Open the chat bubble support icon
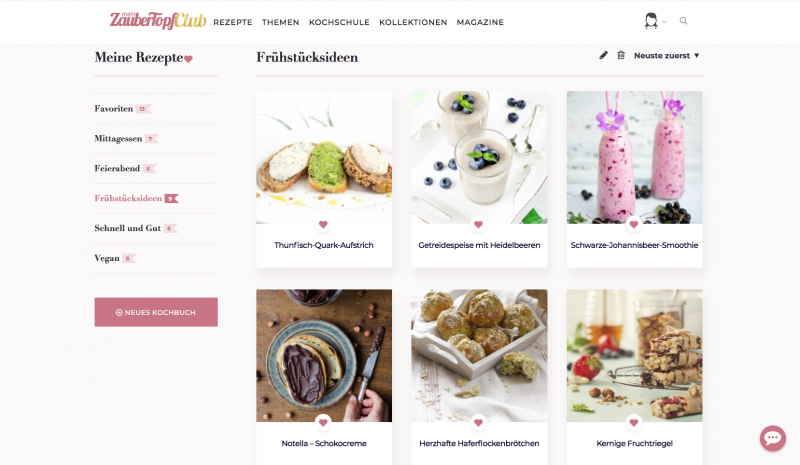800x465 pixels. point(772,438)
